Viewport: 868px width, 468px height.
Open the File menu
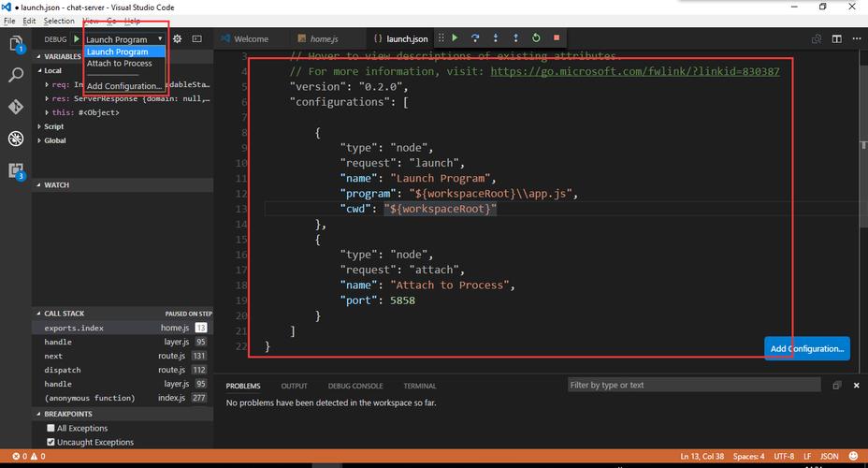[x=9, y=21]
